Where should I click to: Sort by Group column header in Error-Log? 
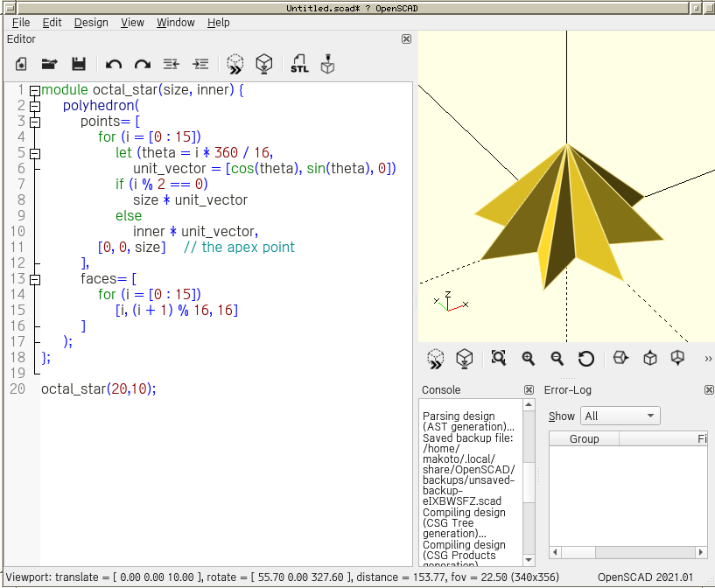584,438
